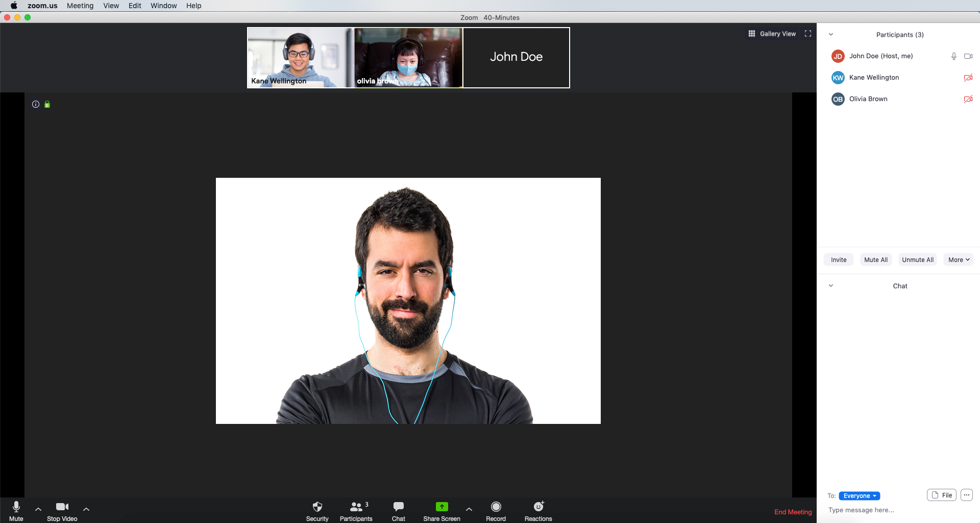Click the Share Screen icon
Image resolution: width=980 pixels, height=523 pixels.
pyautogui.click(x=442, y=507)
